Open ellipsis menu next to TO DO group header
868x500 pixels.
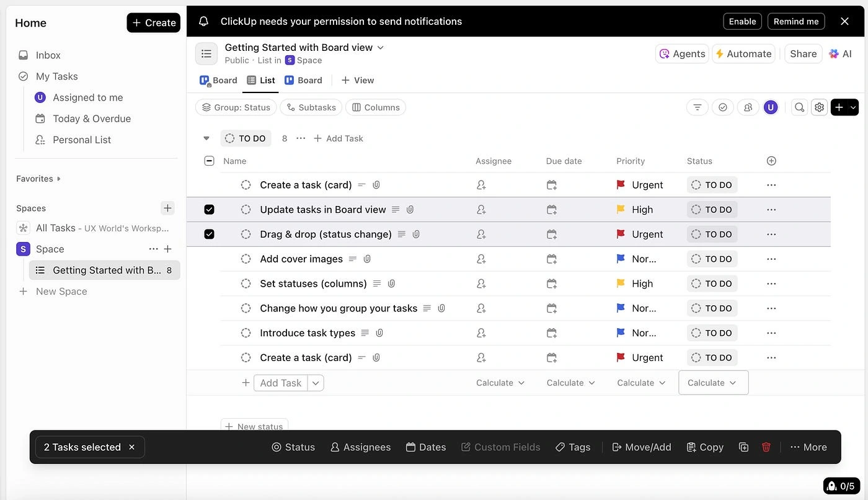pos(301,138)
